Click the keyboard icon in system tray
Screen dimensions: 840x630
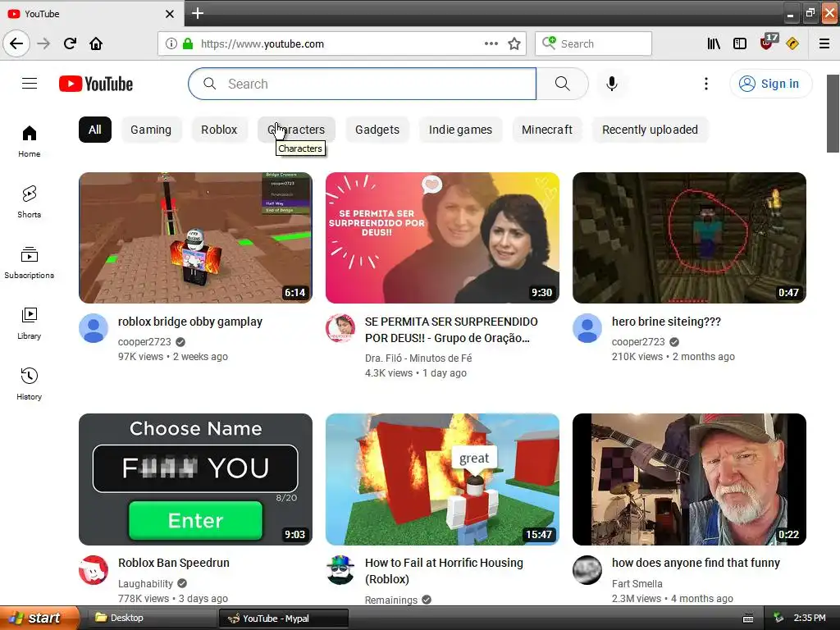click(x=748, y=619)
